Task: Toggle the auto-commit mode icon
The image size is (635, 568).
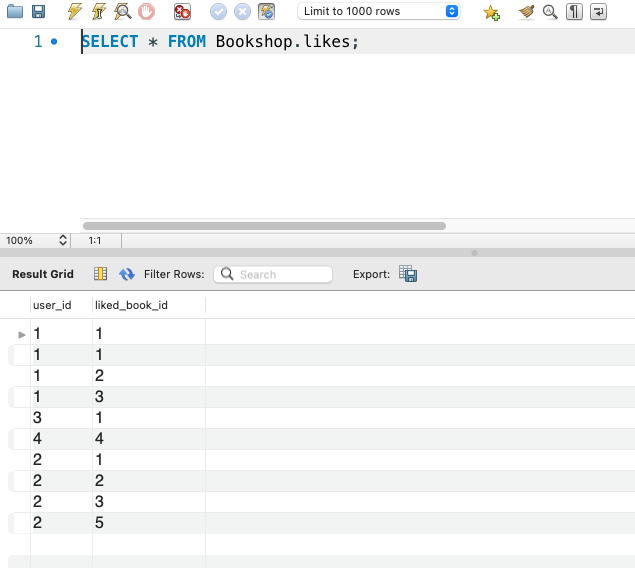Action: [266, 11]
